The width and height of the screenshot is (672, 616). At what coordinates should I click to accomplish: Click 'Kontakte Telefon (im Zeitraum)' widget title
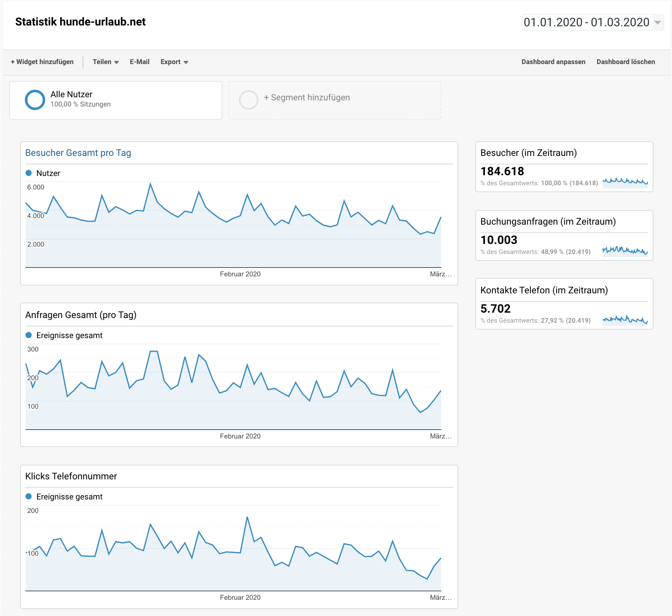(x=544, y=290)
